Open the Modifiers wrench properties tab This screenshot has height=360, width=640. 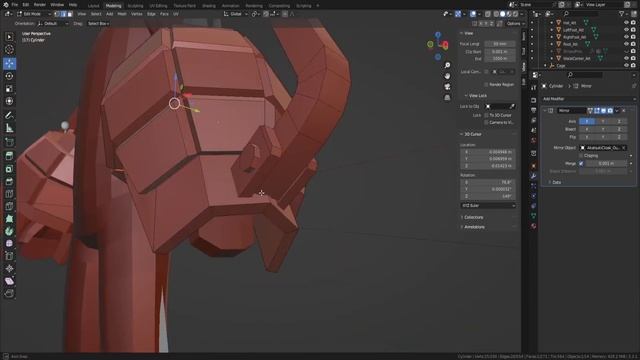(x=533, y=176)
